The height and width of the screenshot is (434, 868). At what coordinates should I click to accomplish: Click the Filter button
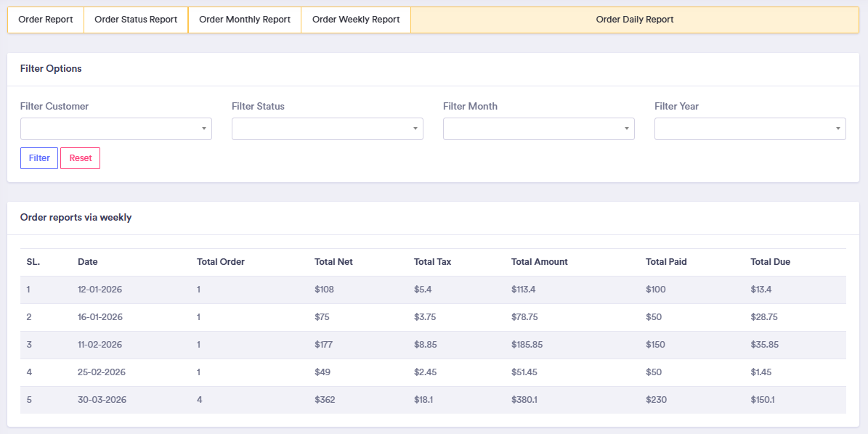pos(39,158)
